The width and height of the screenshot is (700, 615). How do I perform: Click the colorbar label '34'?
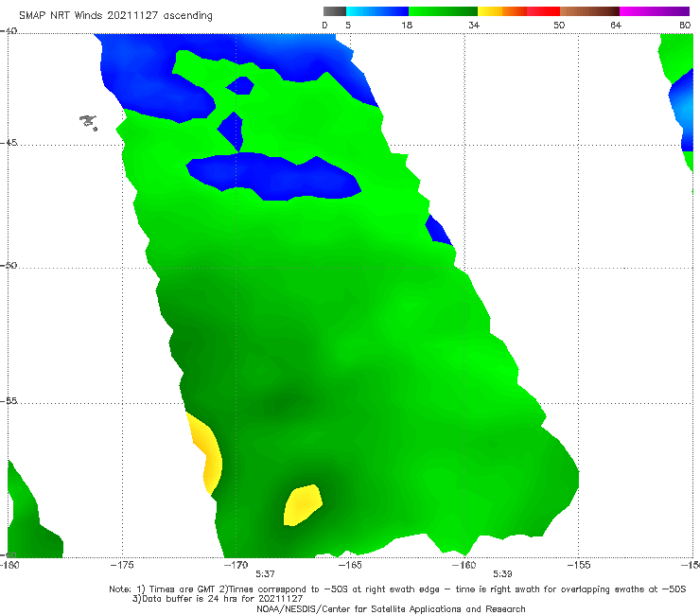pos(474,26)
